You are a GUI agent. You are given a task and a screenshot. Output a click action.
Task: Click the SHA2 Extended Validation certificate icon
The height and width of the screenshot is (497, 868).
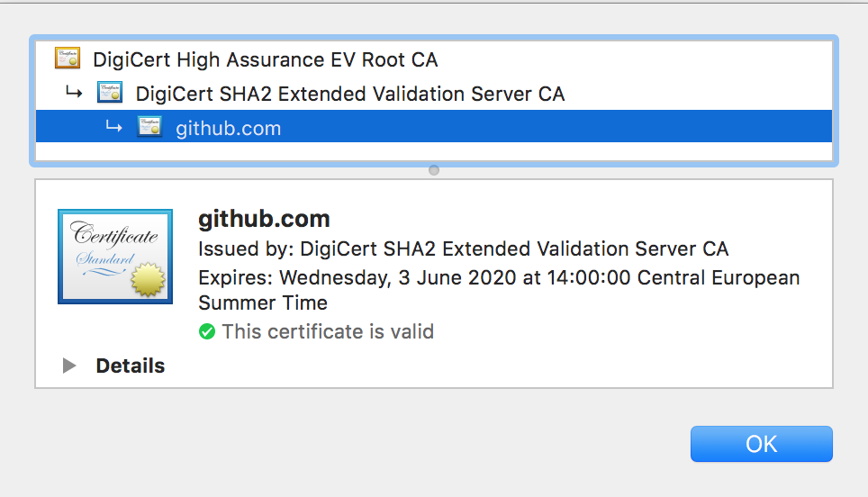(110, 93)
